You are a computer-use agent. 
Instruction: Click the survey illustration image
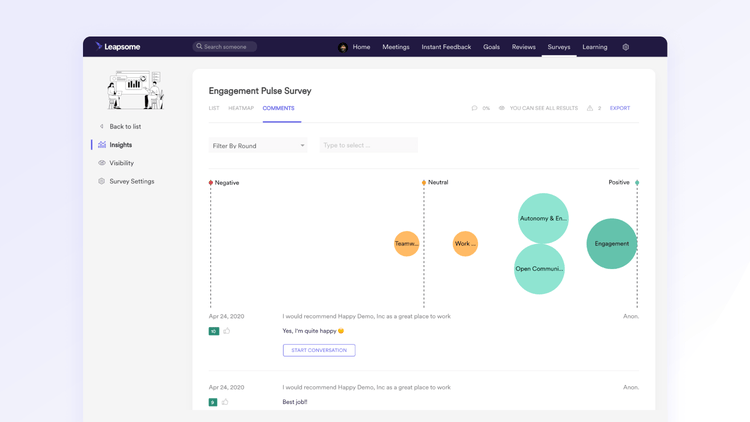tap(136, 90)
